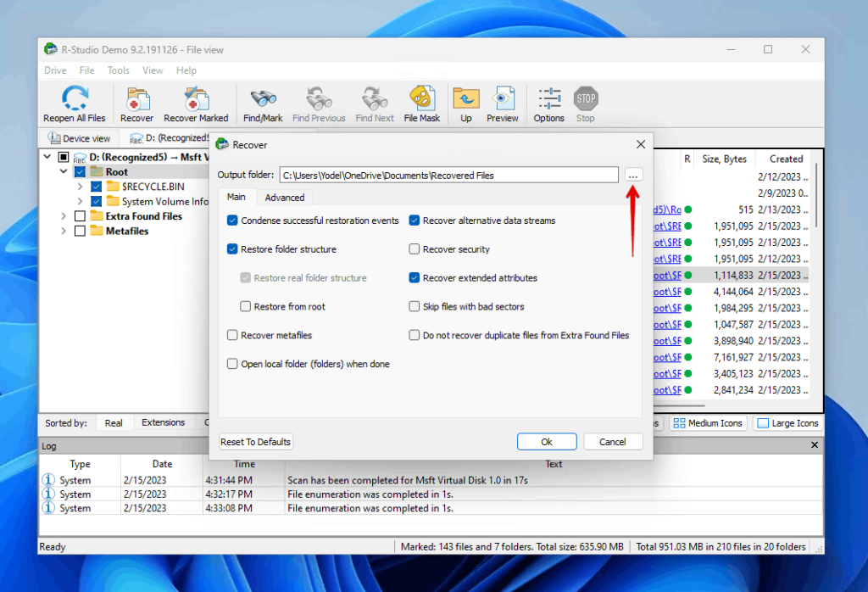This screenshot has height=592, width=868.
Task: Check Skip files with bad sectors
Action: [414, 306]
